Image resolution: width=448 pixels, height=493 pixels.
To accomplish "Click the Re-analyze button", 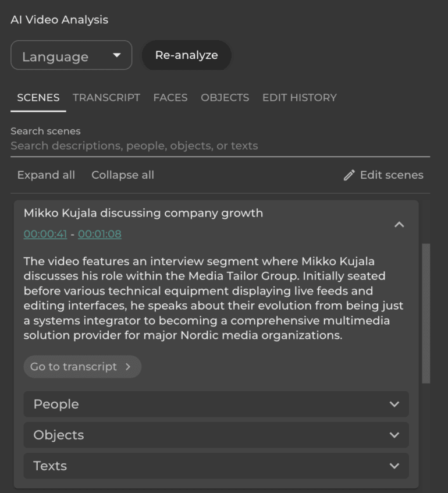I will click(186, 55).
